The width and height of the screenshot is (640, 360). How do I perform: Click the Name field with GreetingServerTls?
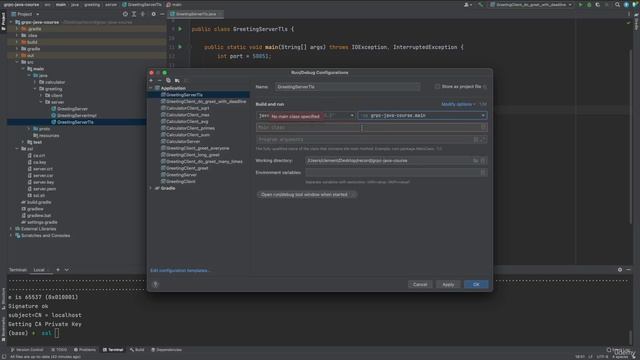click(x=347, y=87)
